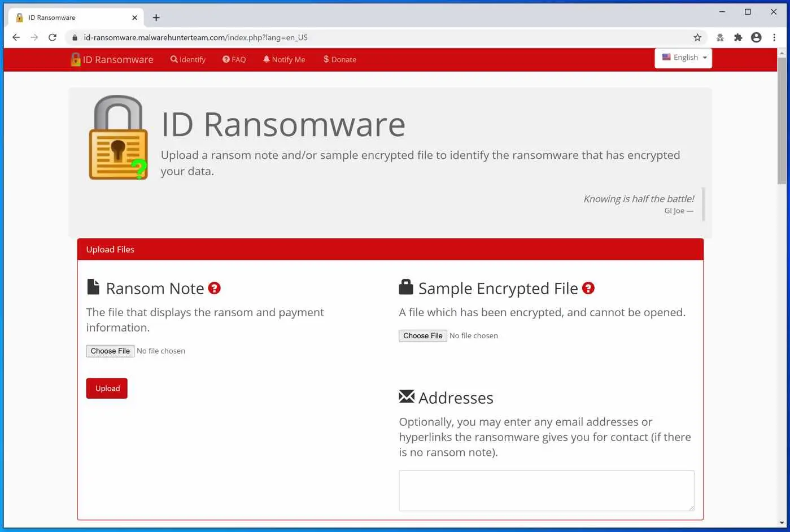Viewport: 790px width, 532px height.
Task: Click the large ID Ransomware title
Action: 283,124
